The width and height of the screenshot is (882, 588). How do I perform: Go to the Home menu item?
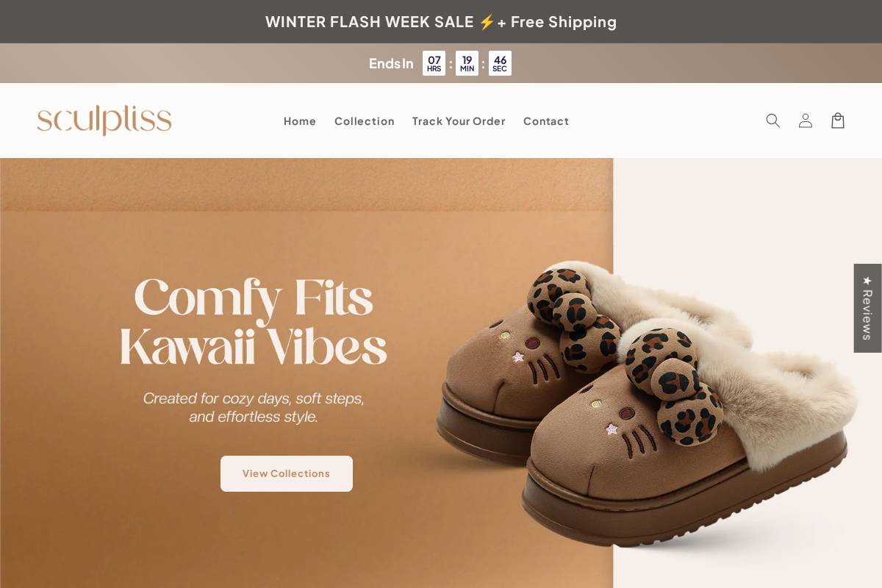(x=300, y=121)
